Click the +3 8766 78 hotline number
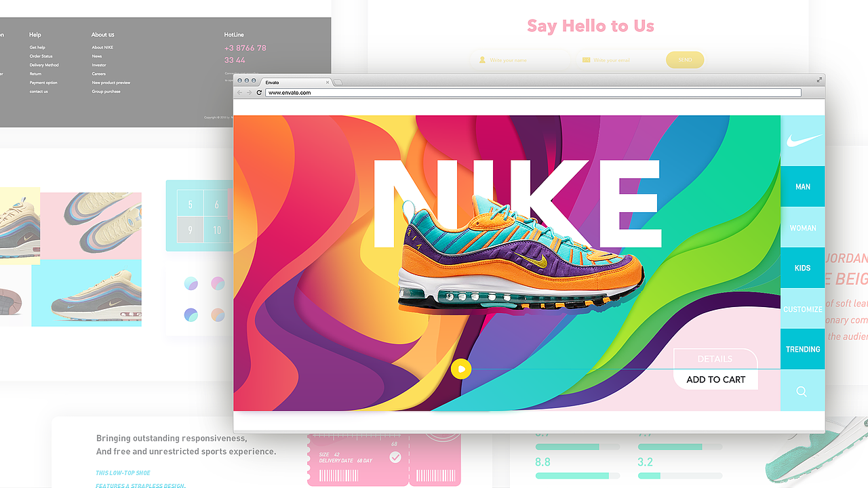The height and width of the screenshot is (488, 868). 245,48
